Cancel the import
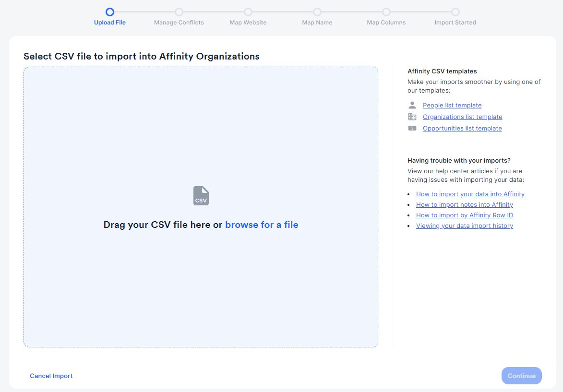Screen dimensions: 563x392 51,376
